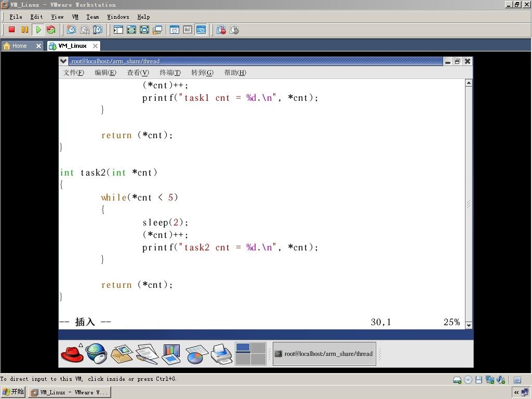
Task: Click the task2 function definition line
Action: (109, 172)
